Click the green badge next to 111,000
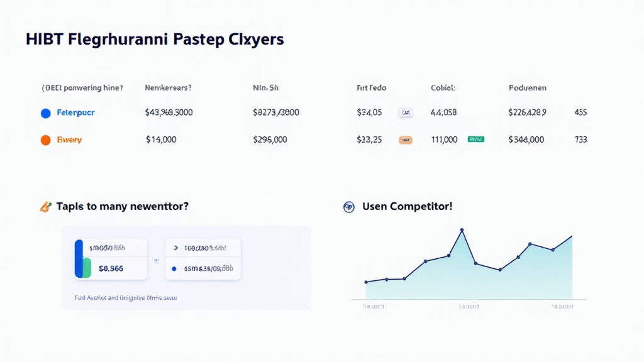The image size is (644, 362). [476, 140]
